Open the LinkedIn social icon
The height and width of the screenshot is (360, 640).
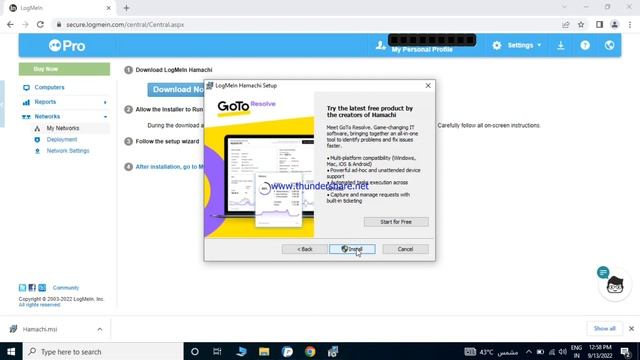(x=42, y=288)
